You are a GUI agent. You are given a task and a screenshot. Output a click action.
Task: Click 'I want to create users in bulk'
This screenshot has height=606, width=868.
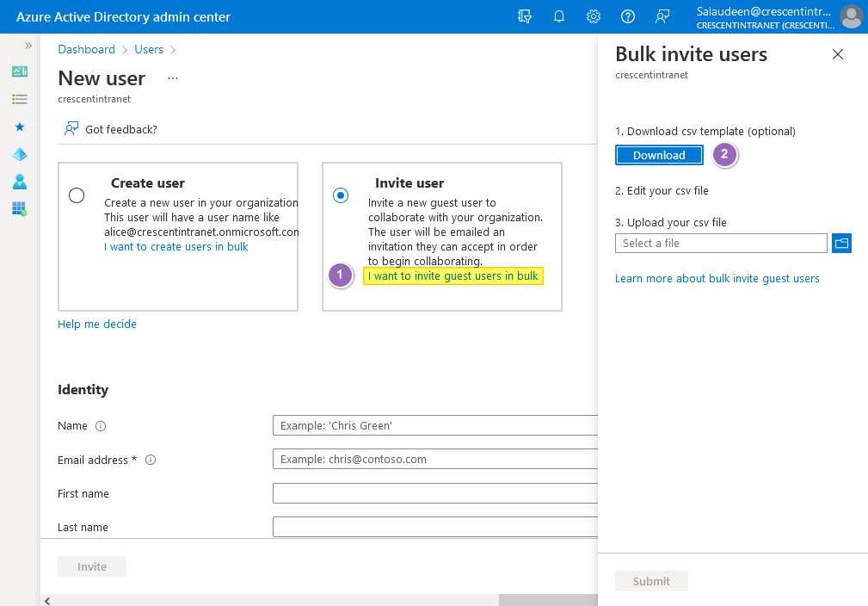(x=176, y=246)
